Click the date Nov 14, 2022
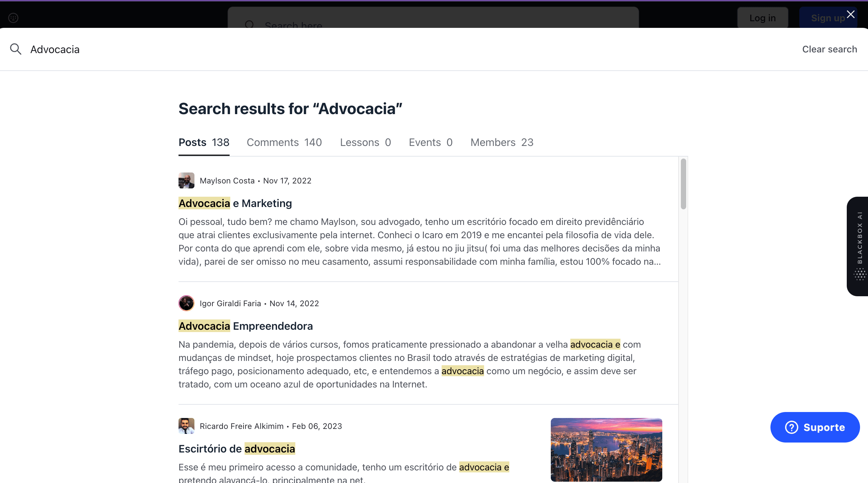868x483 pixels. coord(294,303)
